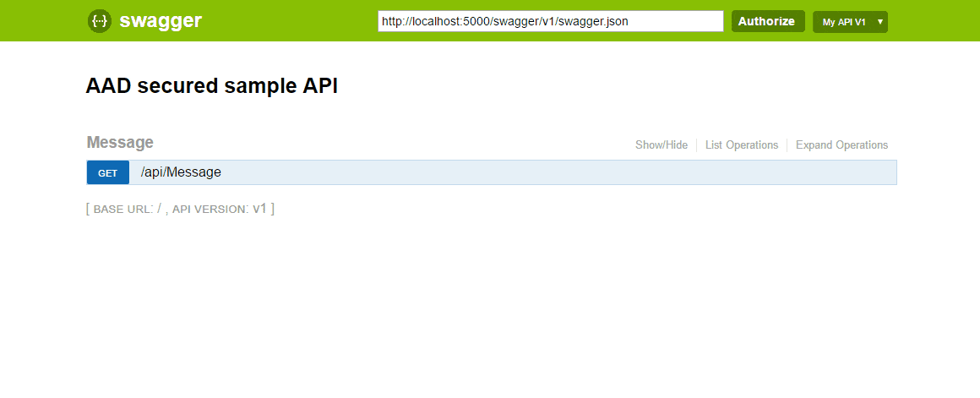The height and width of the screenshot is (398, 980).
Task: Expand Operations for the Message resource
Action: [841, 145]
